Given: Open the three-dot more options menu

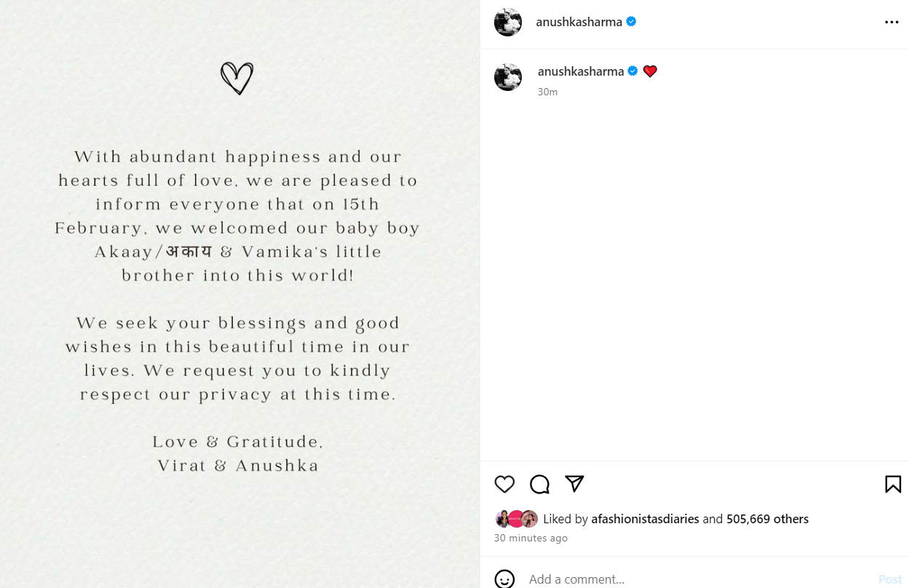Looking at the screenshot, I should pos(892,23).
